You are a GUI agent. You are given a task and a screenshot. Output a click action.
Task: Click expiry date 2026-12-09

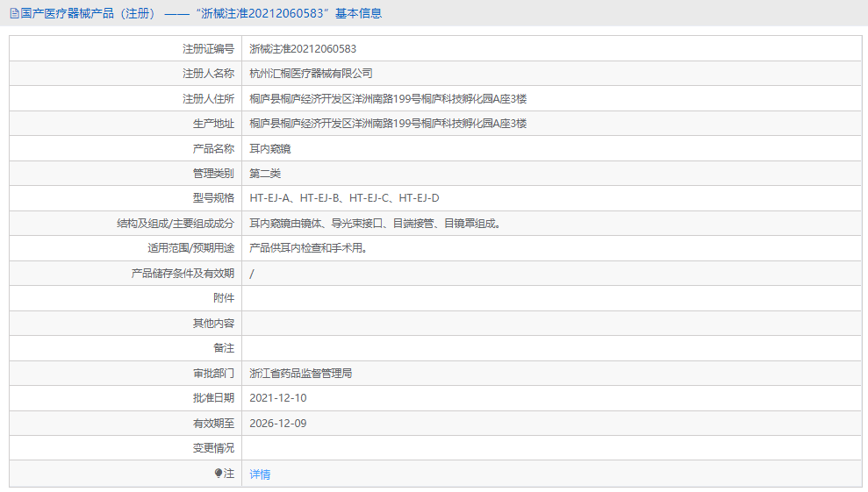click(278, 424)
